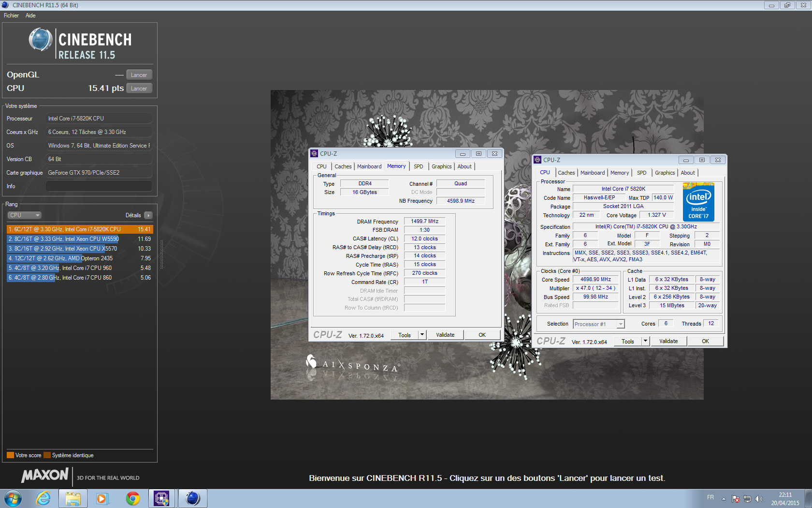Select ranking row 3 Xeon X5570
The width and height of the screenshot is (812, 508).
pos(80,249)
